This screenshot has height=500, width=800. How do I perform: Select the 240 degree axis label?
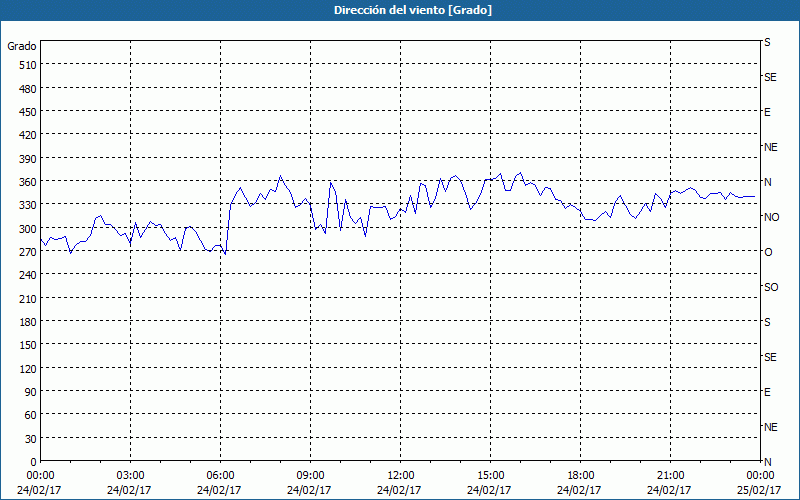28,276
